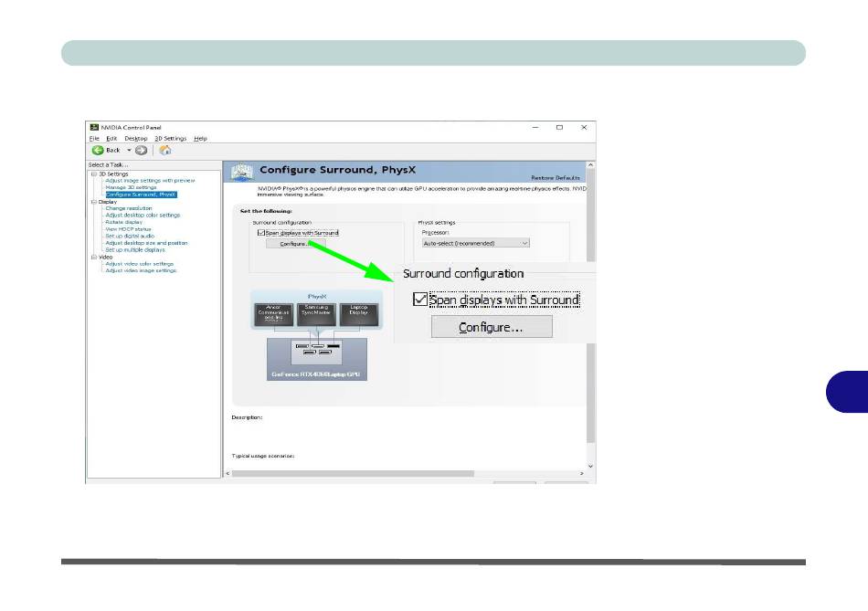This screenshot has width=868, height=611.
Task: Click the 'Select a Task...' label
Action: [108, 165]
